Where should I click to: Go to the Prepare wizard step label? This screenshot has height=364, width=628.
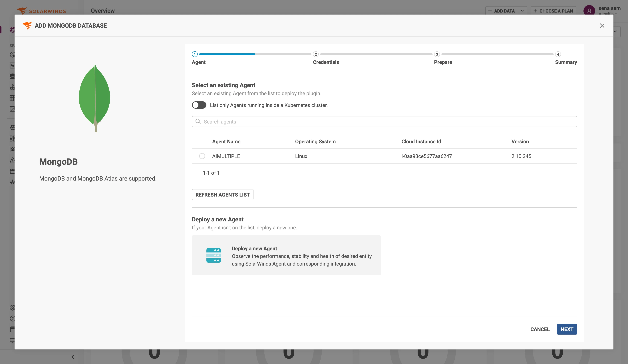443,62
